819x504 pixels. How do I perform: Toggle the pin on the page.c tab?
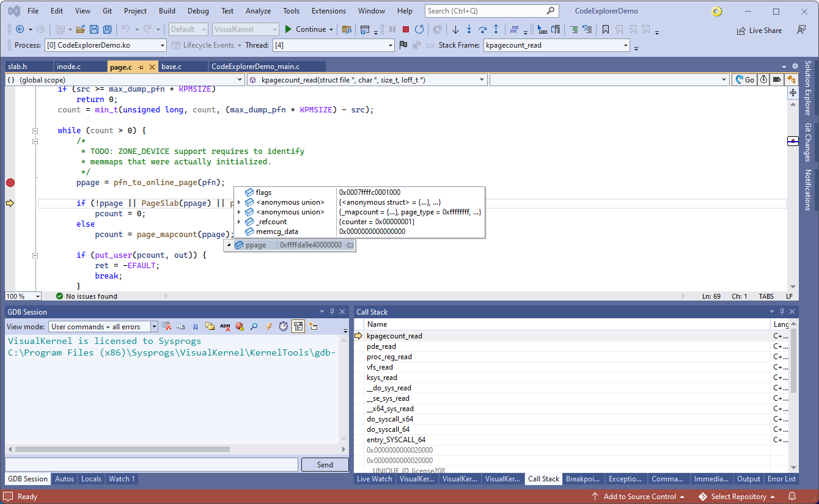[x=141, y=67]
